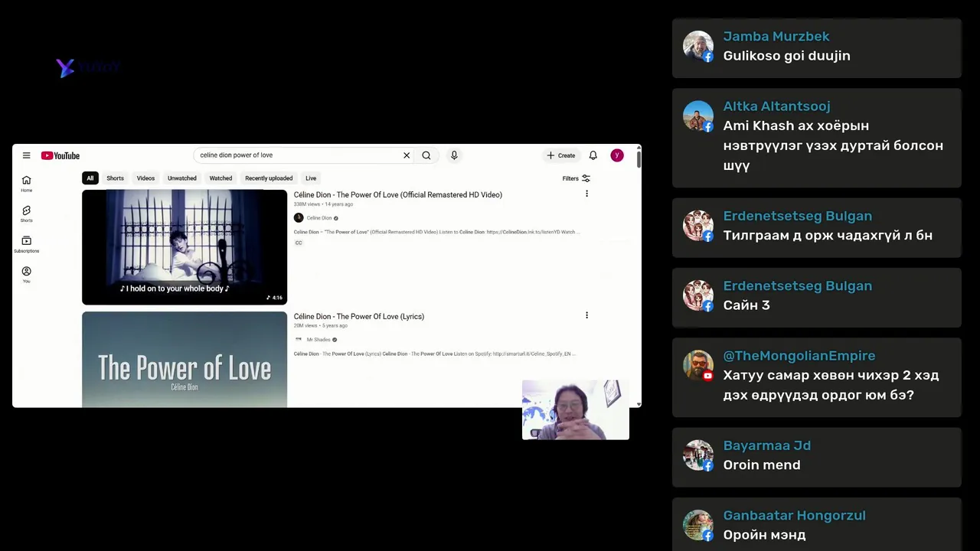Open The Power of Love lyrics thumbnail
The width and height of the screenshot is (980, 551).
tap(185, 360)
